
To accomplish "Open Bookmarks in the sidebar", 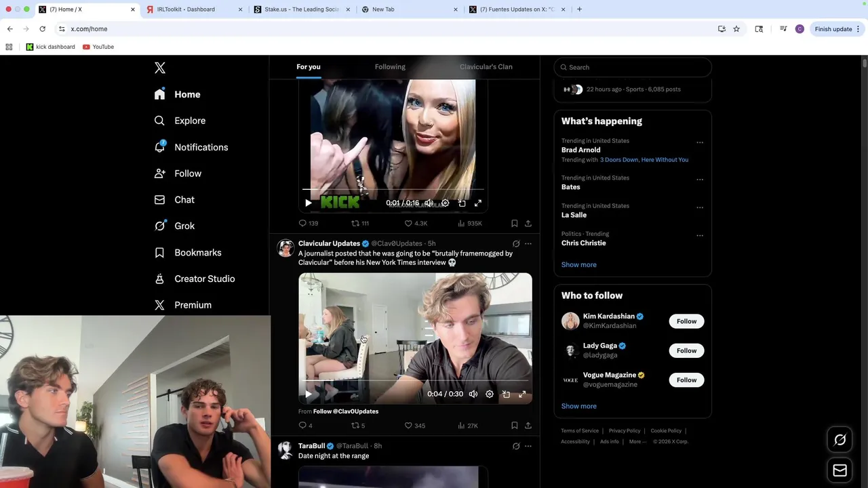I will [188, 252].
